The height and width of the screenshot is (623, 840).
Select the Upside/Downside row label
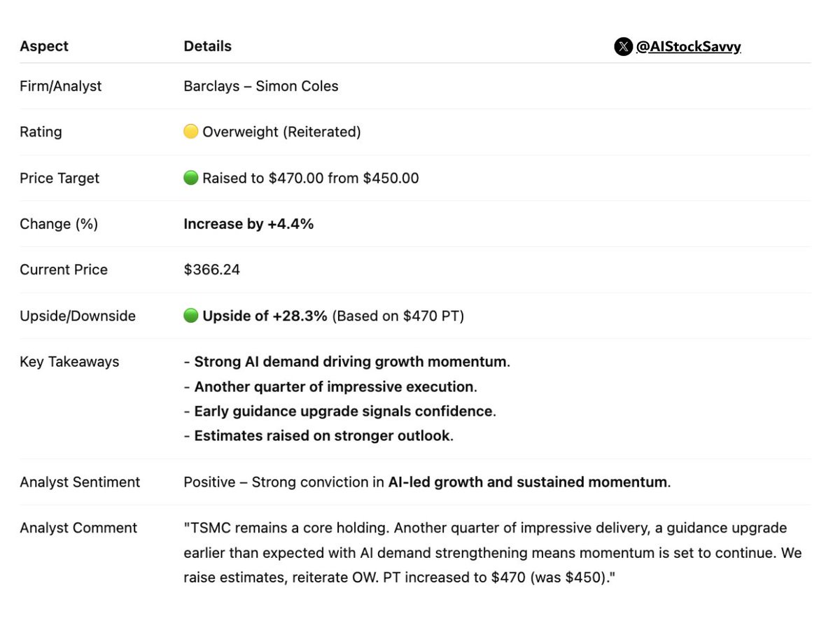point(77,316)
